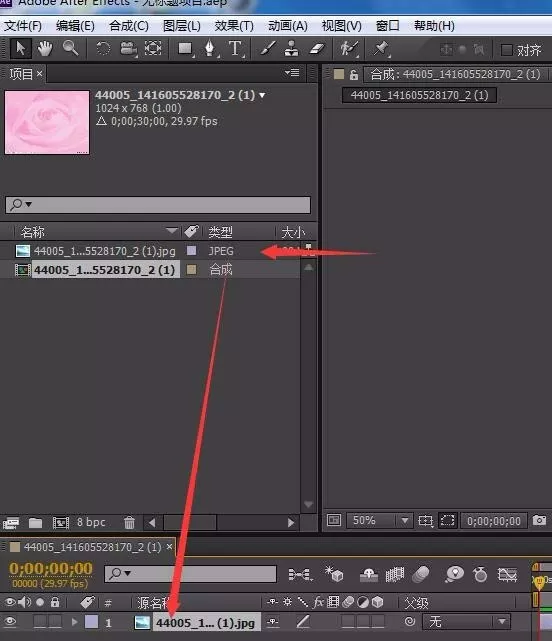Switch to the Project panel tab
The height and width of the screenshot is (641, 552).
(x=21, y=74)
